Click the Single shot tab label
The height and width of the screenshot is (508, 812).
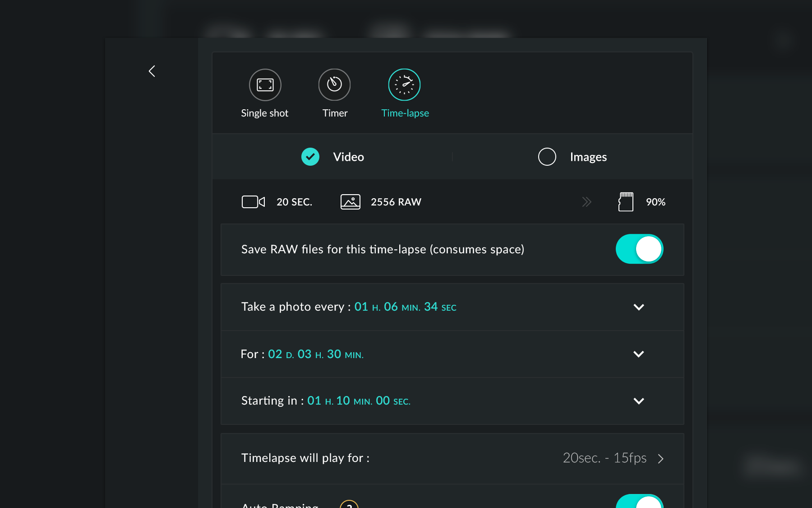coord(264,113)
